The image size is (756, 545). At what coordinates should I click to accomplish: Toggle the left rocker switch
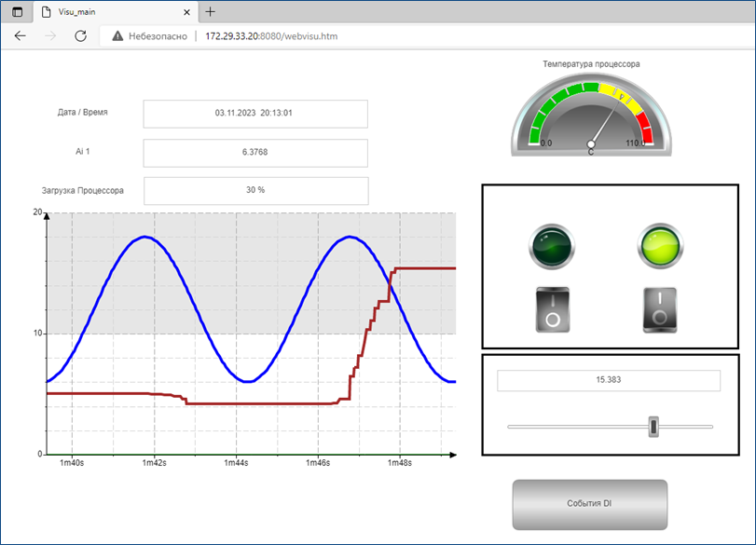(552, 309)
